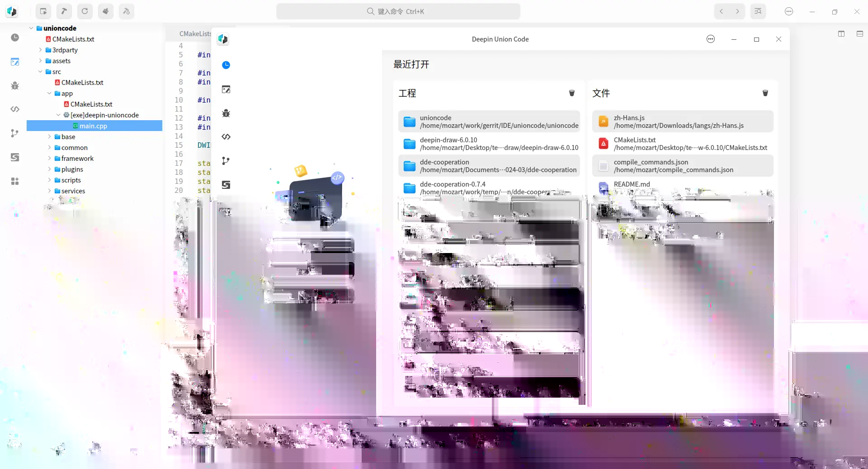Open recent project dde-cooperation in Documents
This screenshot has width=868, height=469.
click(x=489, y=166)
